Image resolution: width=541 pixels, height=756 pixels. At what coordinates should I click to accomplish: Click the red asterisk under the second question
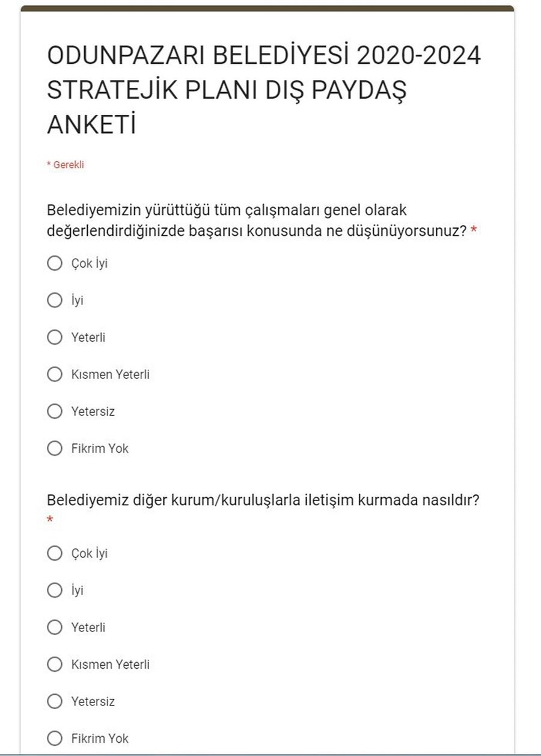(x=50, y=519)
